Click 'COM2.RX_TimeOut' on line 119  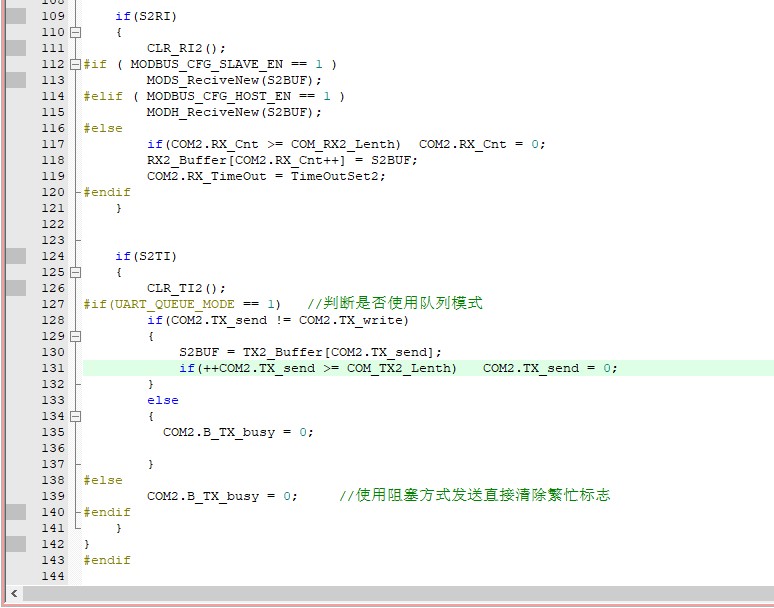coord(206,176)
